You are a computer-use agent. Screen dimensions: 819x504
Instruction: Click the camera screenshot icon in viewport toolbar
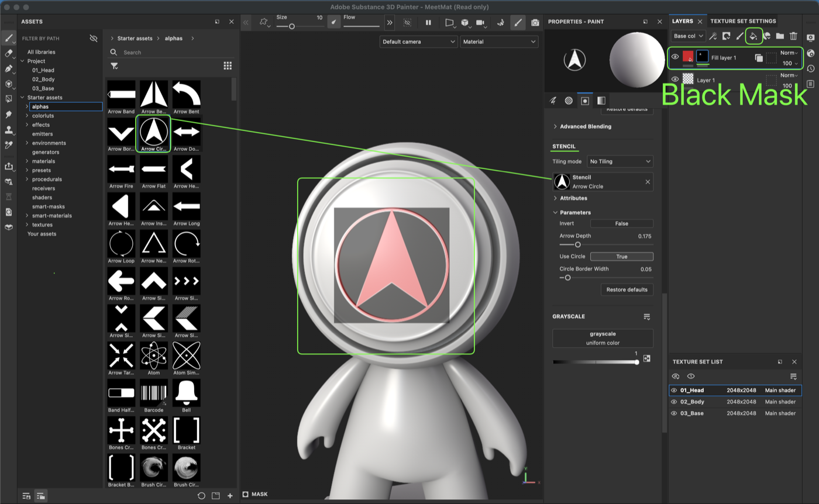[535, 23]
